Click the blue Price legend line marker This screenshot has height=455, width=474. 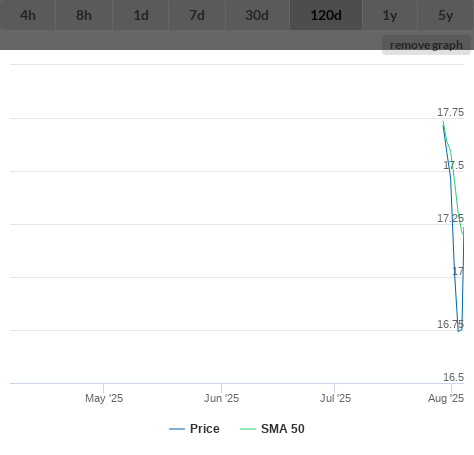(x=177, y=429)
